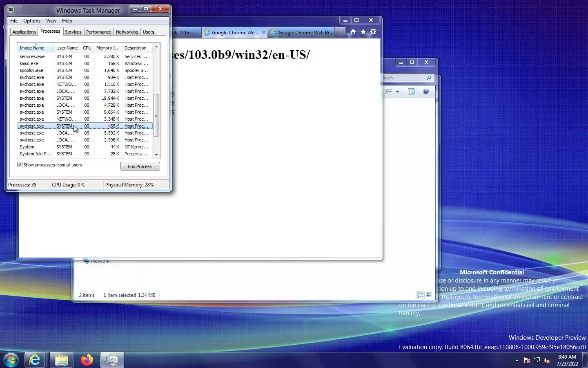588x368 pixels.
Task: Click End Process button
Action: (x=140, y=166)
